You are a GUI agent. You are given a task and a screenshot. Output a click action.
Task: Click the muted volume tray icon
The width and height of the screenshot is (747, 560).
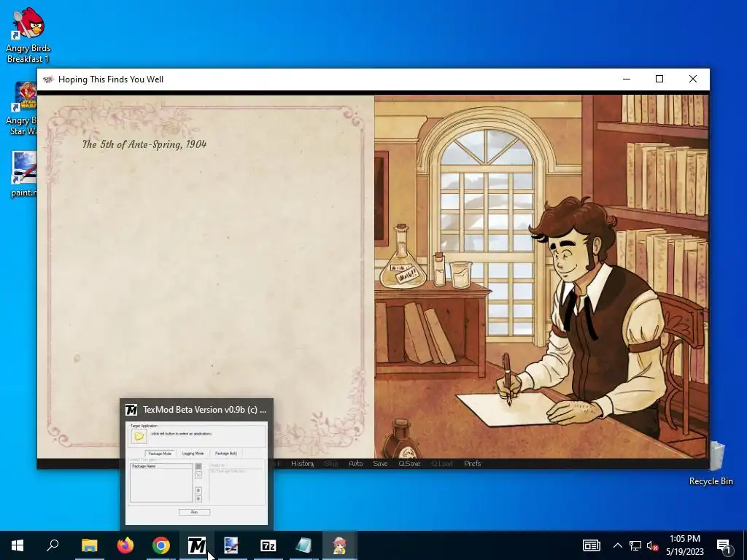pos(652,545)
